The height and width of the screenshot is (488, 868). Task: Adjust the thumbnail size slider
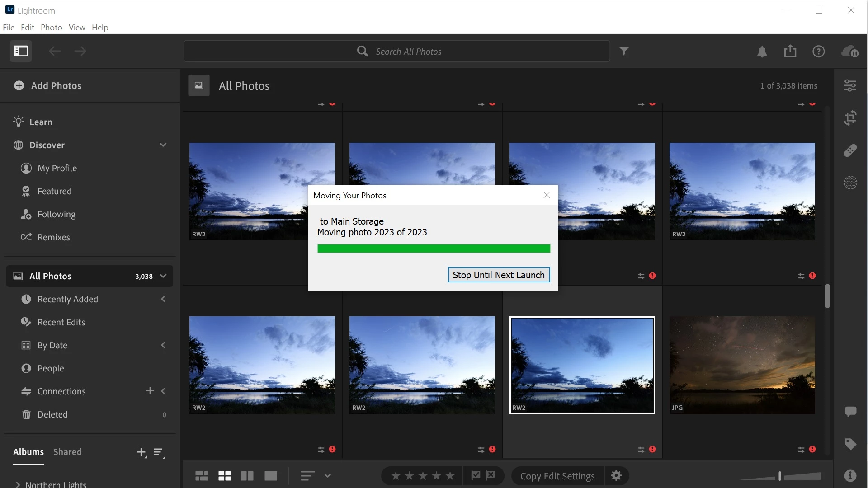click(x=779, y=476)
